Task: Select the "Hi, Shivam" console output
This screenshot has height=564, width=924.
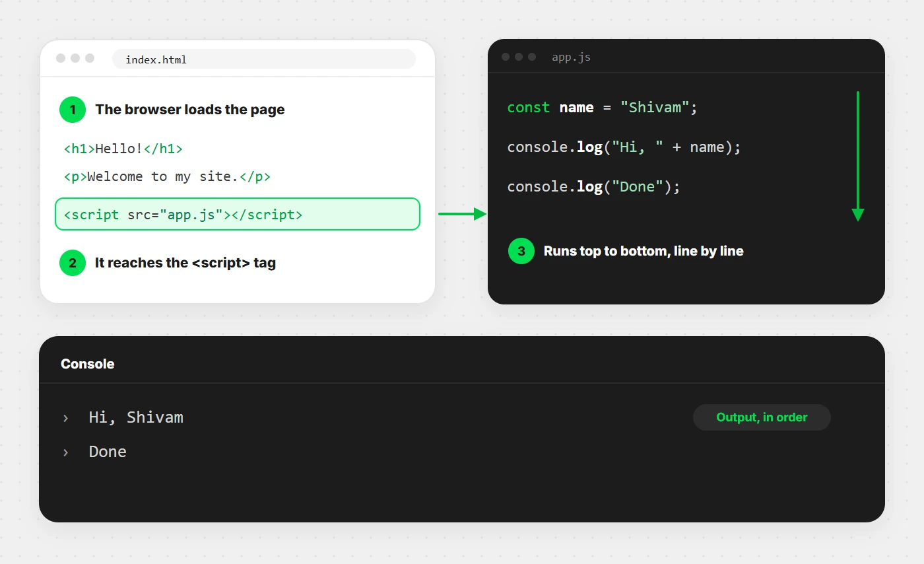Action: (136, 417)
